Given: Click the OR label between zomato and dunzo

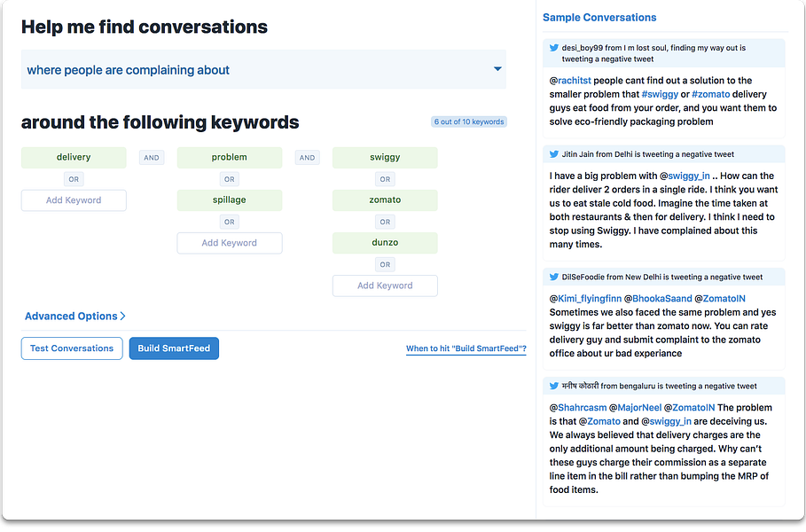Looking at the screenshot, I should click(385, 222).
